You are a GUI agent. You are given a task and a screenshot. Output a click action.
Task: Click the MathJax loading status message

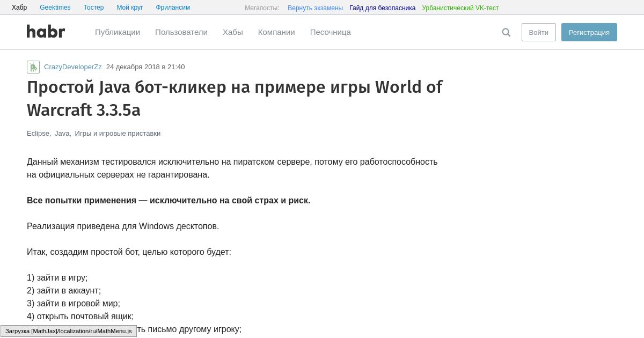(69, 331)
